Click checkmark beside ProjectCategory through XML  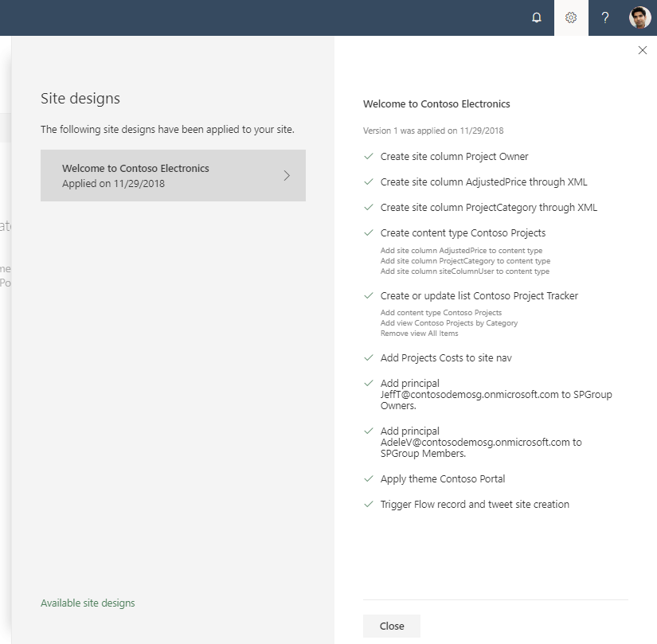(369, 208)
